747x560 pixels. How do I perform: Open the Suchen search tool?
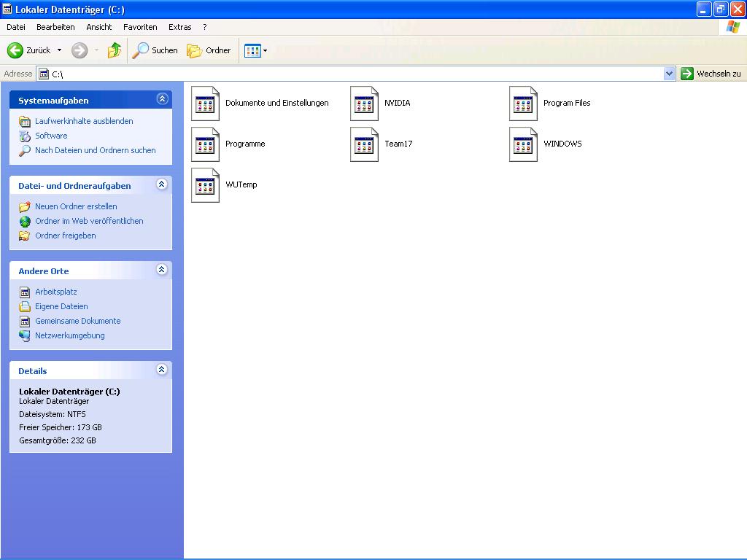[x=155, y=50]
